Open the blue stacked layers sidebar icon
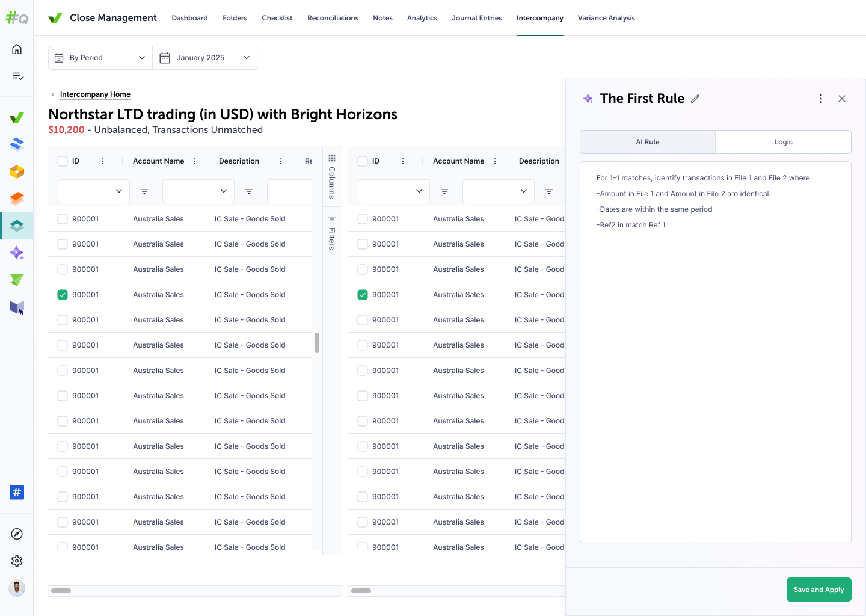The height and width of the screenshot is (616, 866). [17, 144]
